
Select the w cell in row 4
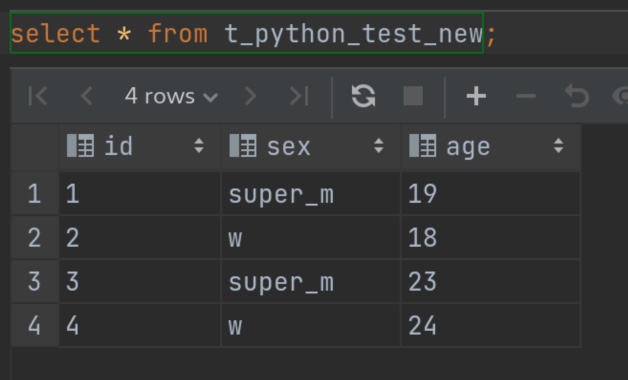311,325
